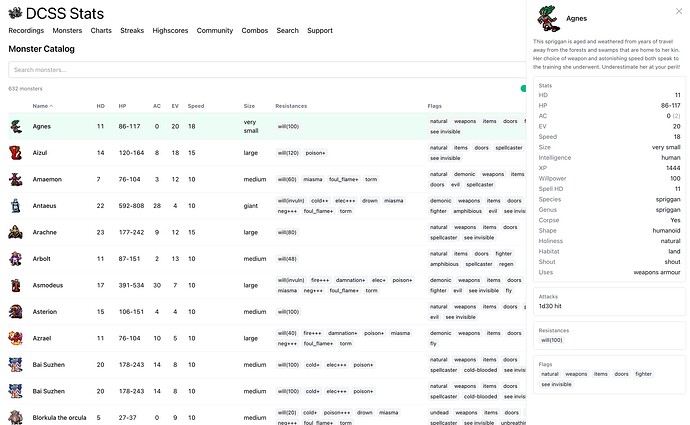The height and width of the screenshot is (425, 690).
Task: Click will(100) tag in Agnes panel
Action: click(x=551, y=340)
